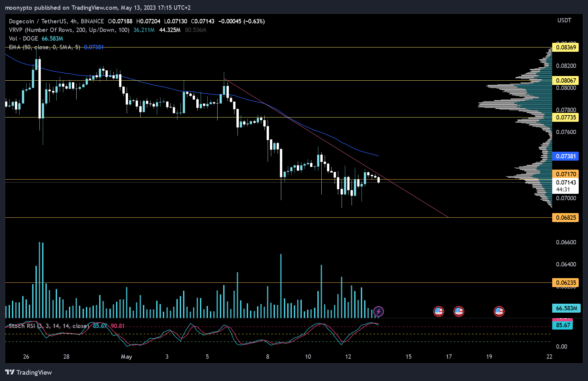
Task: Open the TradingView wordmark link
Action: 34,372
